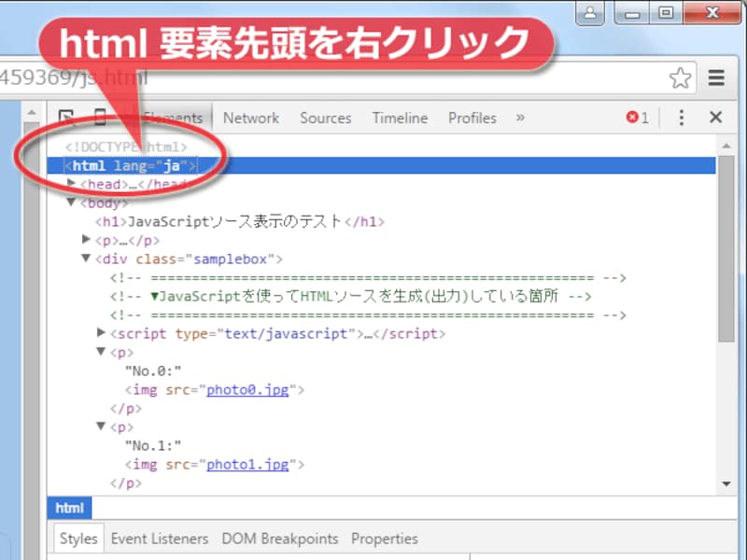The height and width of the screenshot is (560, 747).
Task: Close the DevTools panel
Action: click(x=715, y=118)
